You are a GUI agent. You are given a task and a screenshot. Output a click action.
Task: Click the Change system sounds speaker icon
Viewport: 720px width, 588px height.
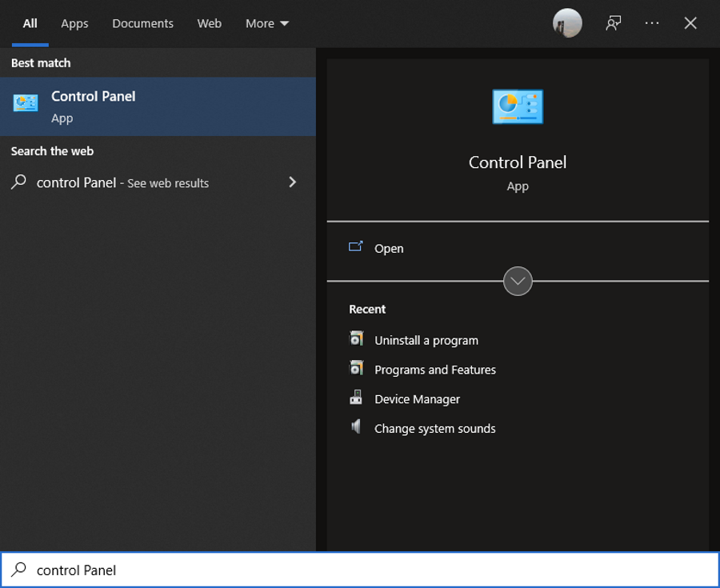click(356, 427)
